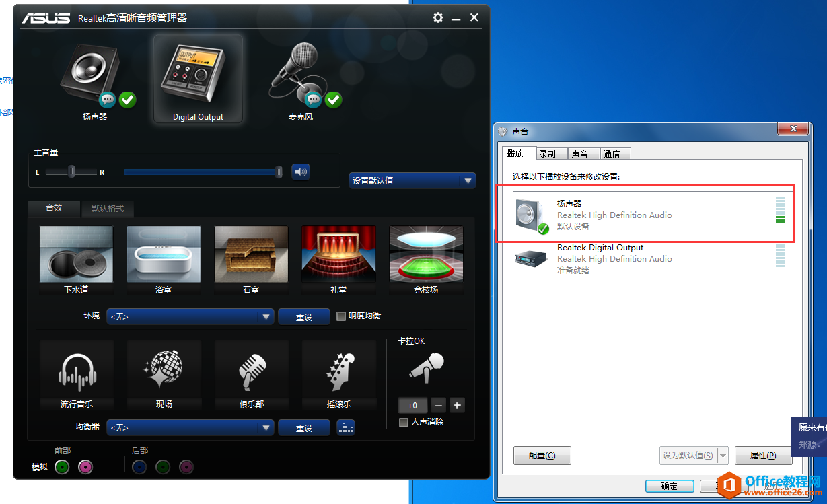Click the 卡拉OK microphone icon
The height and width of the screenshot is (504, 827).
click(x=427, y=369)
